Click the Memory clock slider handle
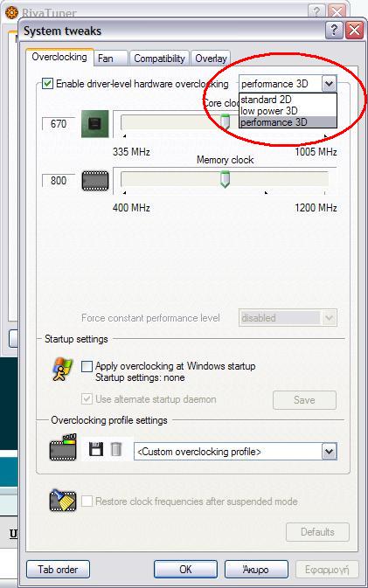Image resolution: width=368 pixels, height=588 pixels. [225, 179]
